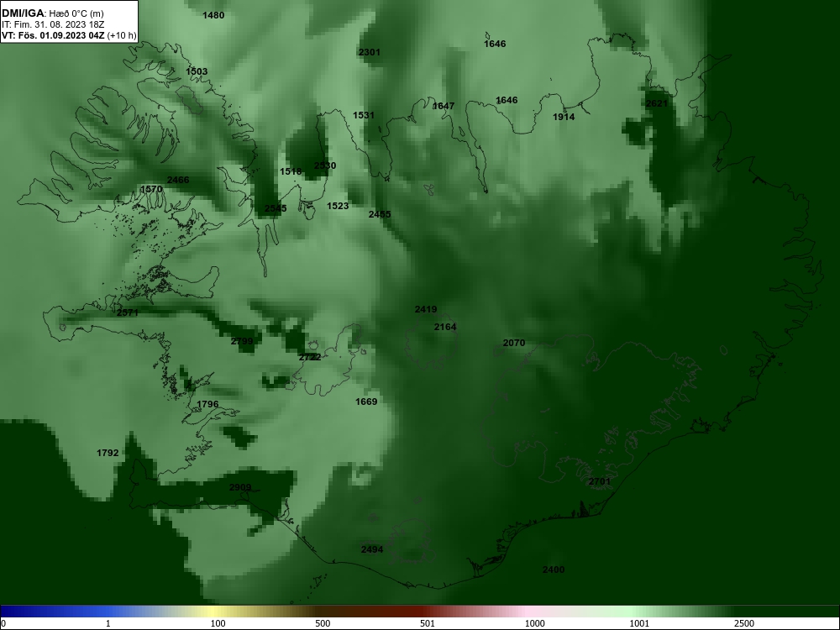This screenshot has width=840, height=630.
Task: Click the 0 tick on the color scale
Action: coord(3,623)
